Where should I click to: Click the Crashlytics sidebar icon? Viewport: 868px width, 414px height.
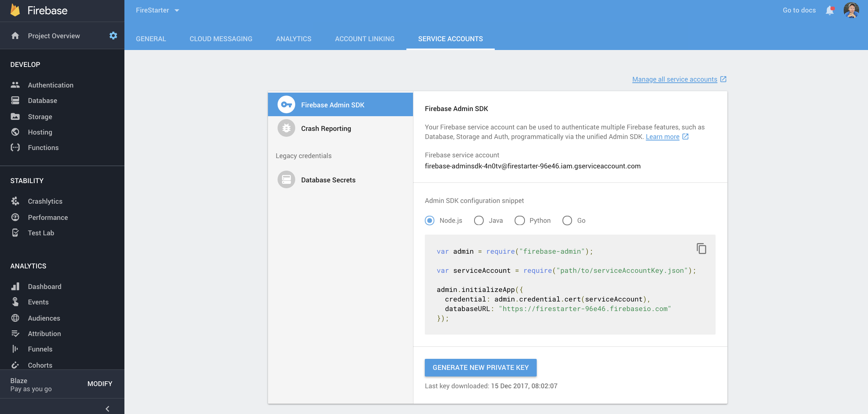pyautogui.click(x=15, y=201)
